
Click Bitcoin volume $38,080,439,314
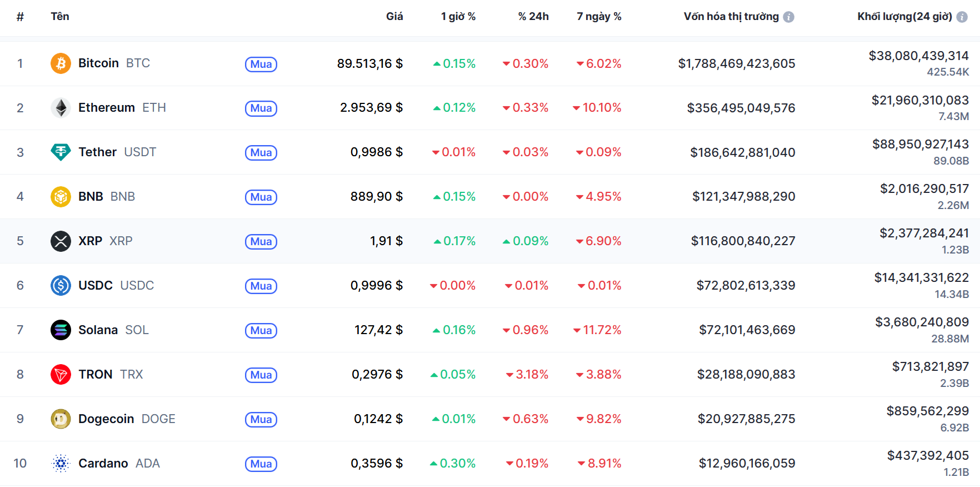pyautogui.click(x=919, y=56)
